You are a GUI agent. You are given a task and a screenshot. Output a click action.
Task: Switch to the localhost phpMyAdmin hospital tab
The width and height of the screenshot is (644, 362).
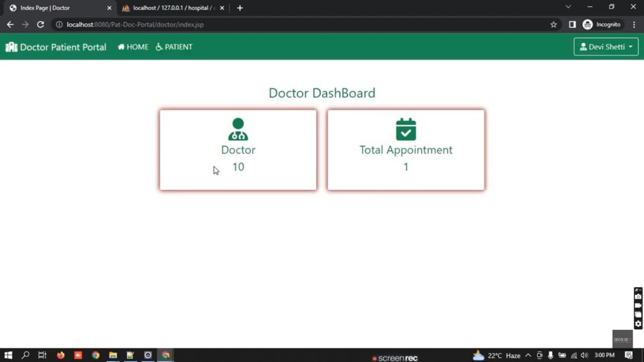coord(172,8)
